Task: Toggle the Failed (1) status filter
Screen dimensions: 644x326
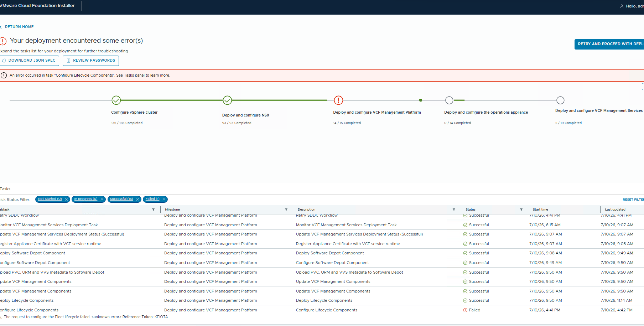Action: [152, 199]
